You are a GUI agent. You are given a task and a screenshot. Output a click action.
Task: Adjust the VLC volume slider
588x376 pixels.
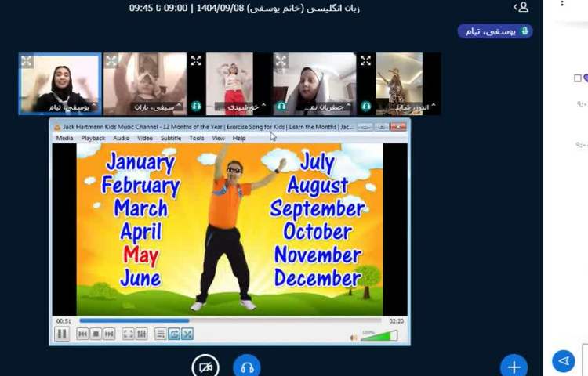379,336
